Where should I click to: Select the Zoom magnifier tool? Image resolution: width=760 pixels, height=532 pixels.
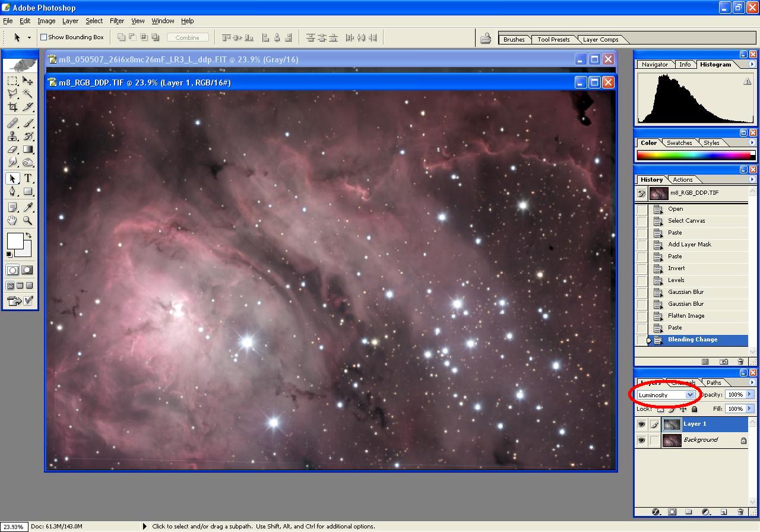28,220
